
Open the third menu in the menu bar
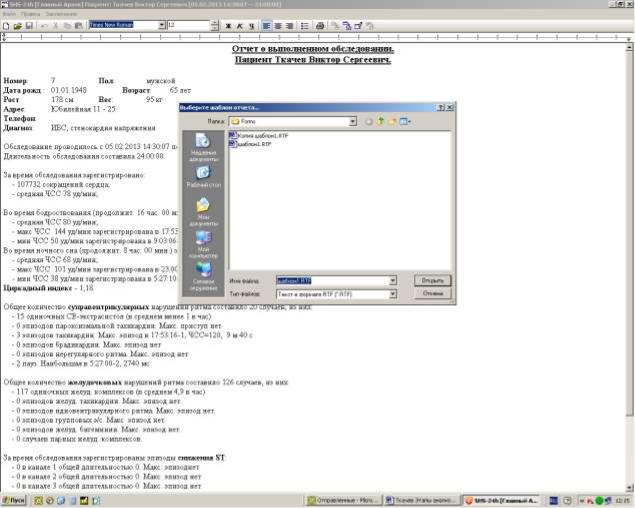coord(61,14)
